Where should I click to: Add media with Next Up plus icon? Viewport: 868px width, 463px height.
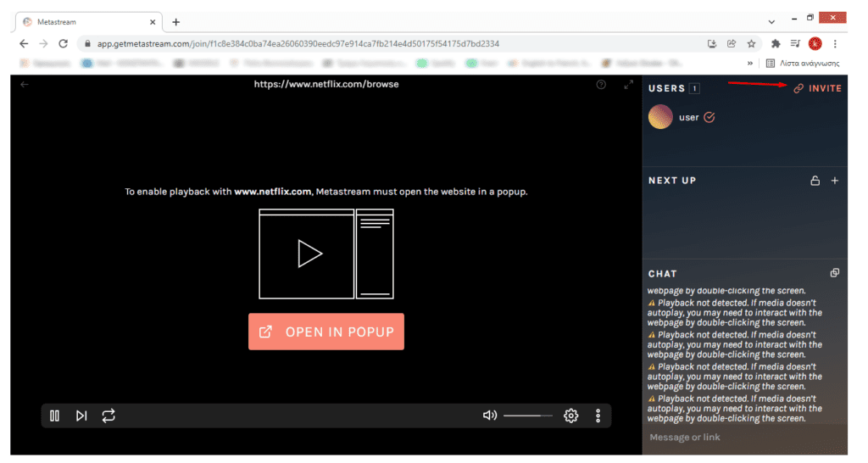[x=835, y=181]
